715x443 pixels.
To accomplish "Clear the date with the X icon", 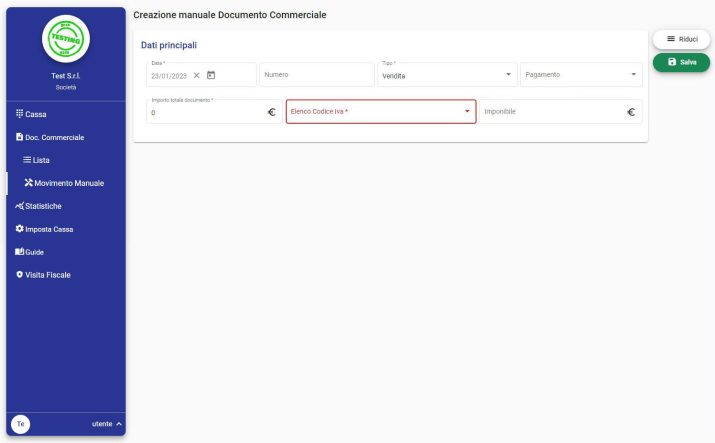I will [x=197, y=75].
